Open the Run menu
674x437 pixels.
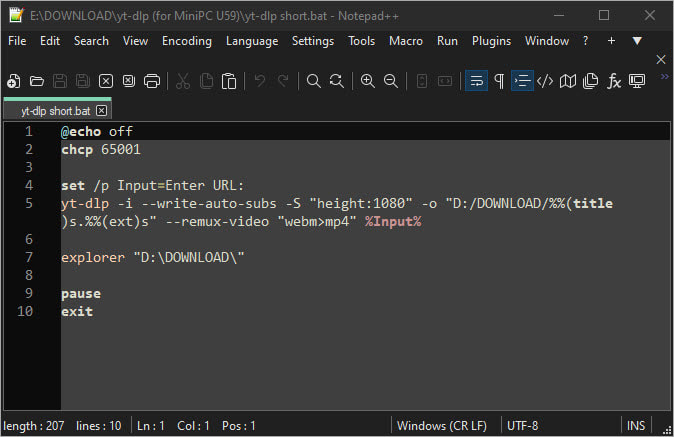coord(447,41)
